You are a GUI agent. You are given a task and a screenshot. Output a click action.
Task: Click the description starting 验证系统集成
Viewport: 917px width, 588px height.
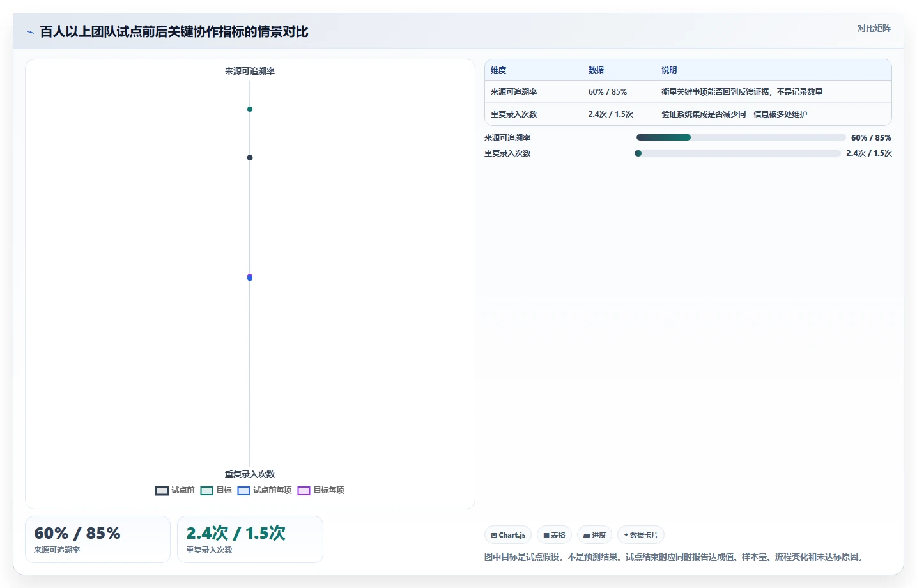734,114
